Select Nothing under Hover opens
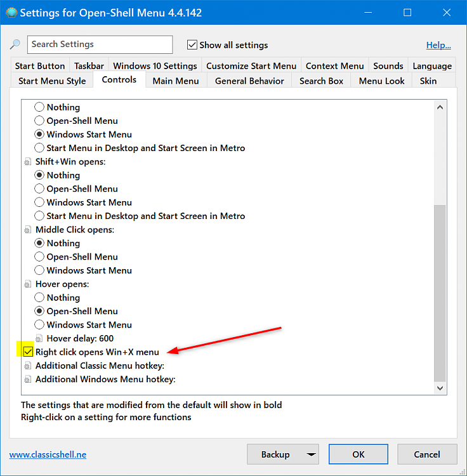Image resolution: width=467 pixels, height=476 pixels. 39,297
